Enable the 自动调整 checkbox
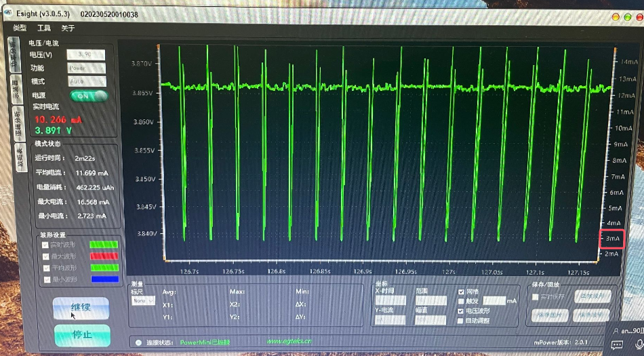Image resolution: width=644 pixels, height=356 pixels. pyautogui.click(x=460, y=321)
